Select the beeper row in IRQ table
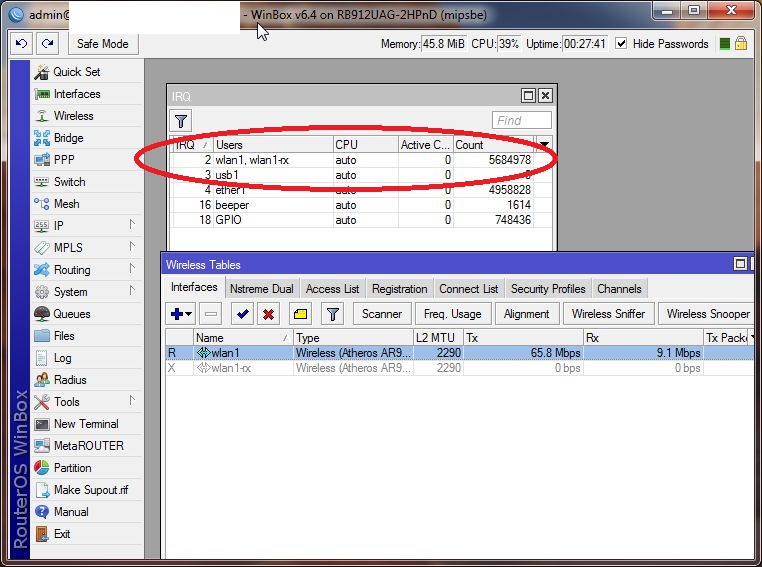 [360, 205]
